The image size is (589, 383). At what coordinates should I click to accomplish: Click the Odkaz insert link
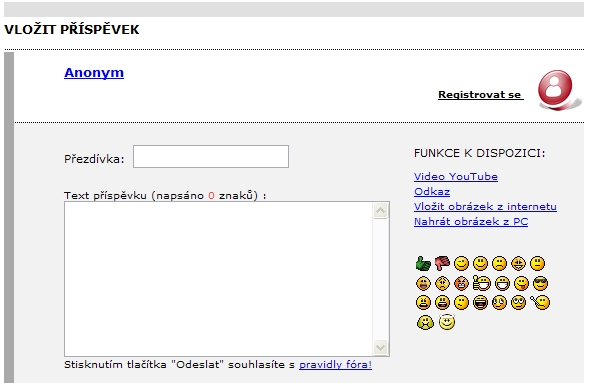432,192
